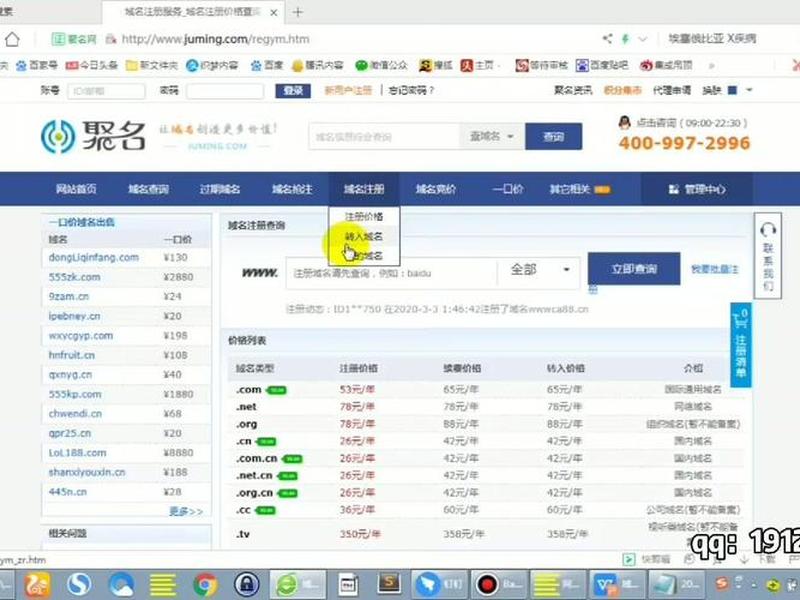Viewport: 800px width, 600px height.
Task: Select the Registration Price submenu entry
Action: click(x=364, y=217)
